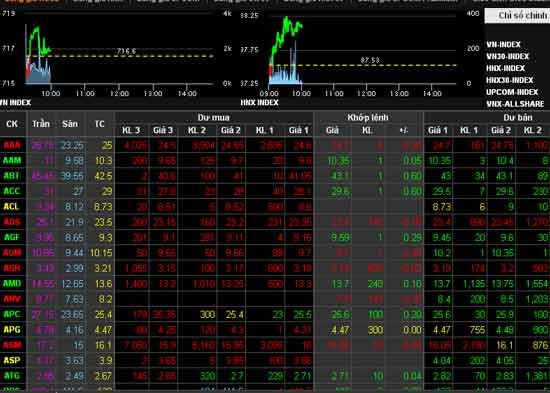Image resolution: width=550 pixels, height=393 pixels.
Task: Select the ATG stock symbol
Action: tap(12, 375)
